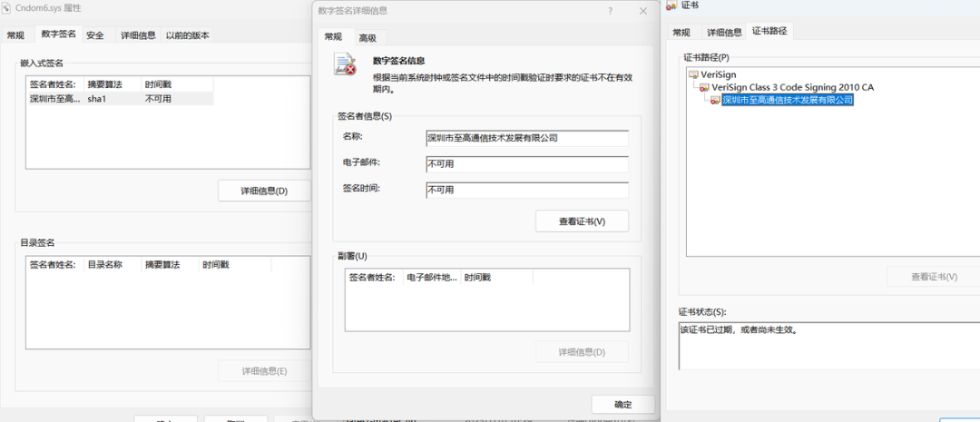Open the 常规 tab in Cndom6.sys properties
Image resolution: width=980 pixels, height=422 pixels.
(x=15, y=35)
